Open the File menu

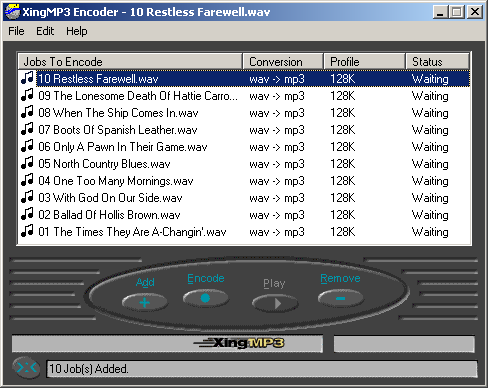[16, 31]
